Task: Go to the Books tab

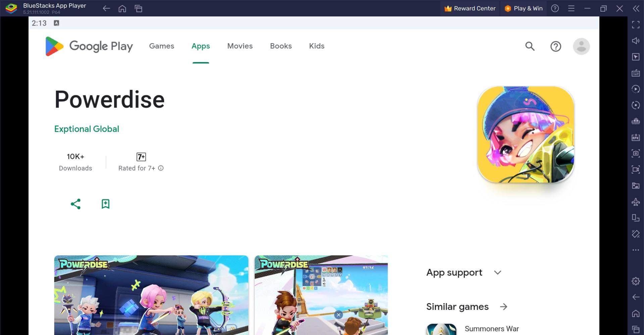Action: pyautogui.click(x=281, y=46)
